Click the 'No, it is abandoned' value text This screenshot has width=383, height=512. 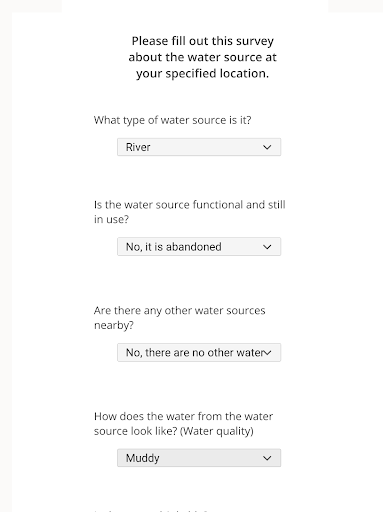point(174,247)
